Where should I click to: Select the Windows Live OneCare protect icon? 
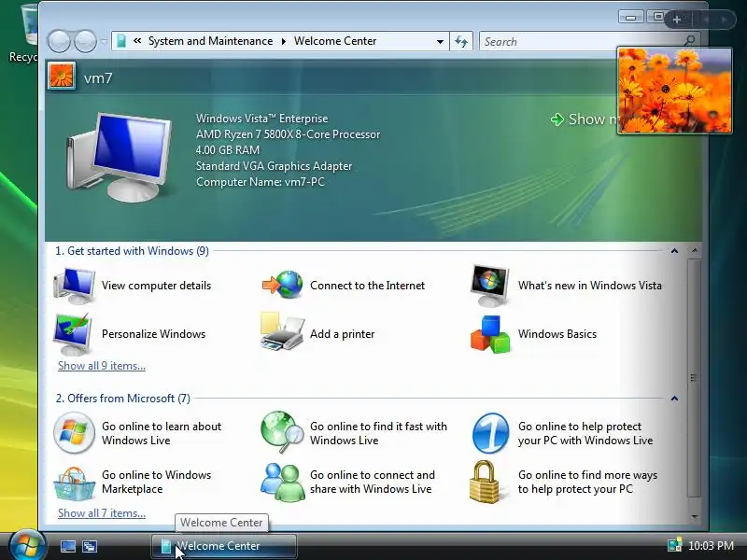coord(490,433)
